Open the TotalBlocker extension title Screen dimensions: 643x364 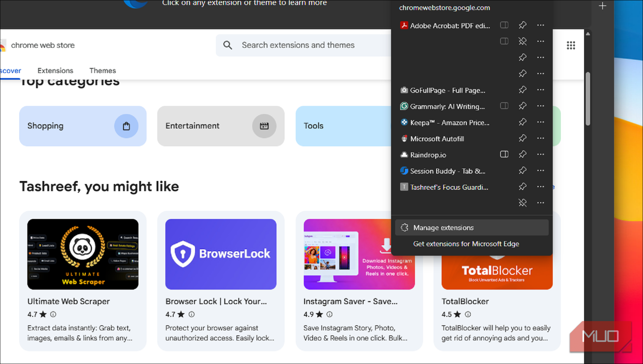click(x=465, y=301)
